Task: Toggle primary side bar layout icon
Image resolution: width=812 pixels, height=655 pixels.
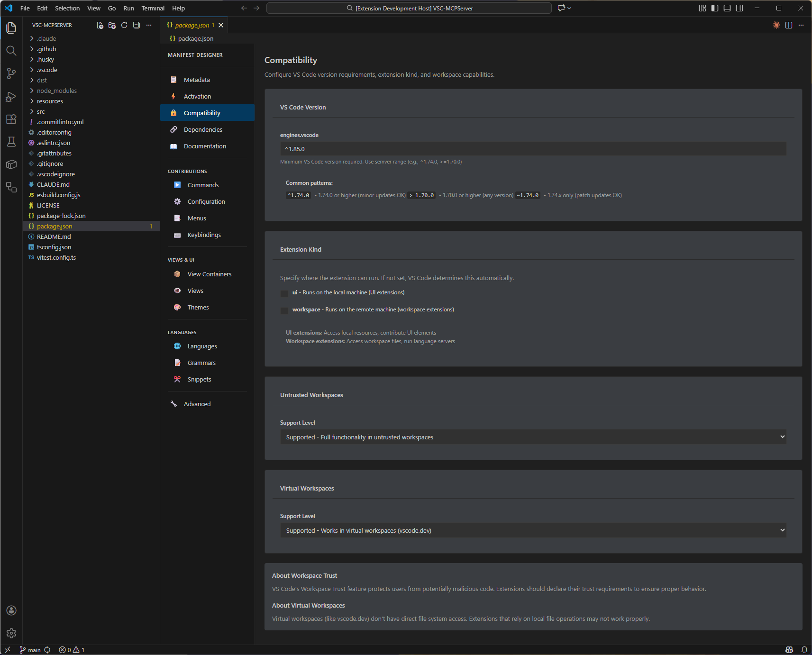Action: tap(715, 8)
